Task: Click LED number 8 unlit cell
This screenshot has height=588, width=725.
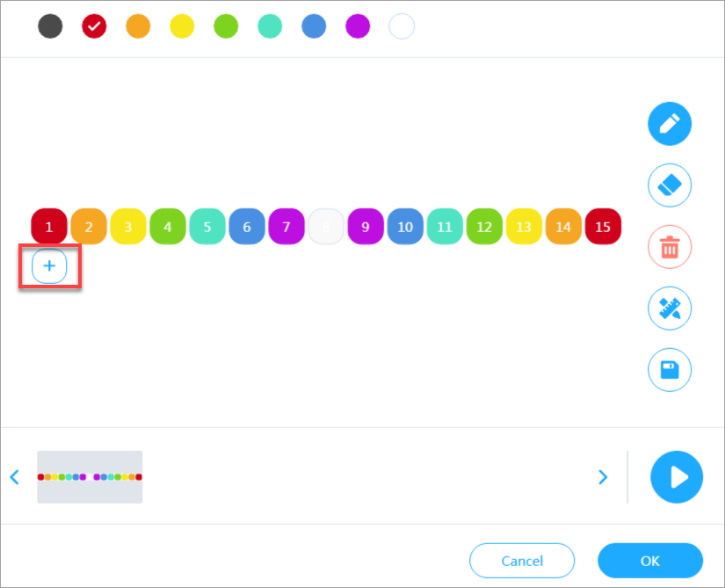Action: tap(326, 227)
